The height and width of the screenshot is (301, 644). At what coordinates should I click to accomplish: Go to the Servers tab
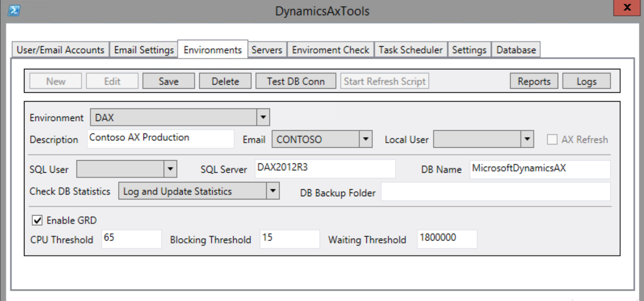coord(267,50)
